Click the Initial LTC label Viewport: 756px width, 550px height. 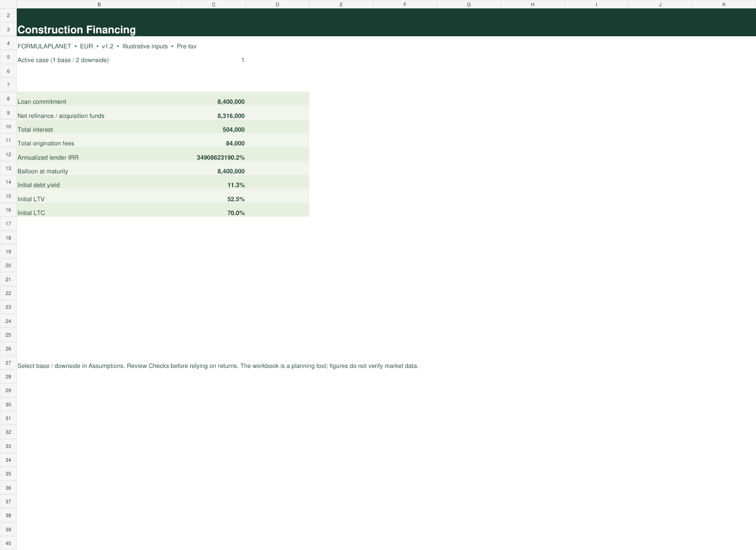click(x=31, y=213)
